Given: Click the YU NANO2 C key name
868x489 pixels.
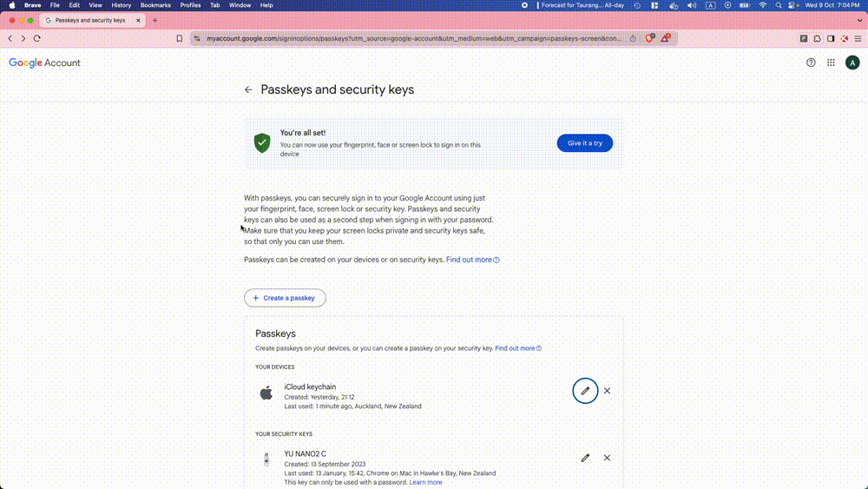Looking at the screenshot, I should [x=305, y=454].
